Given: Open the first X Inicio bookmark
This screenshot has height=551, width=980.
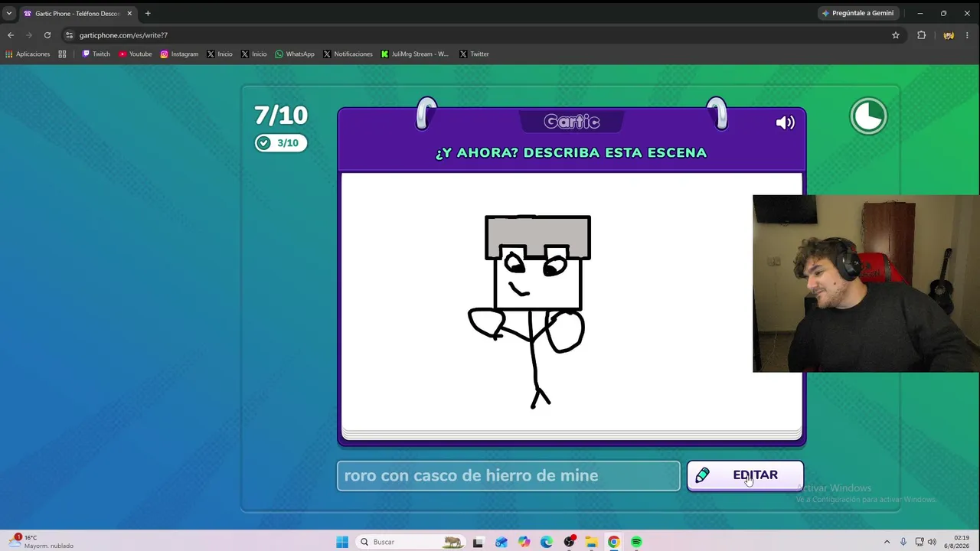Looking at the screenshot, I should tap(220, 54).
